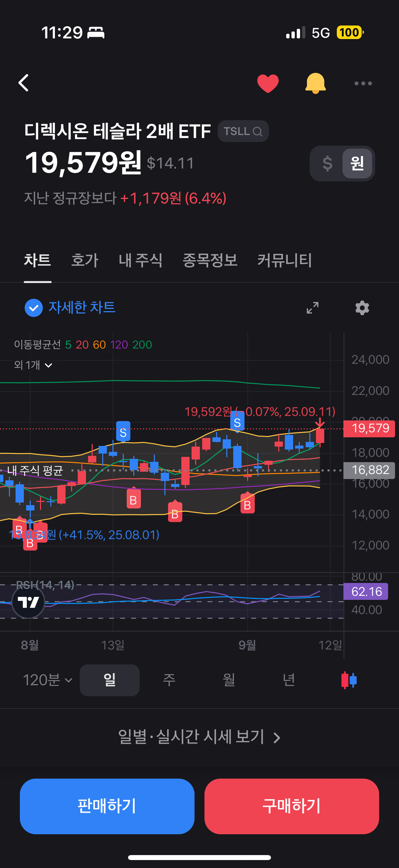399x868 pixels.
Task: Expand the 외 1개 indicator dropdown
Action: pos(33,365)
